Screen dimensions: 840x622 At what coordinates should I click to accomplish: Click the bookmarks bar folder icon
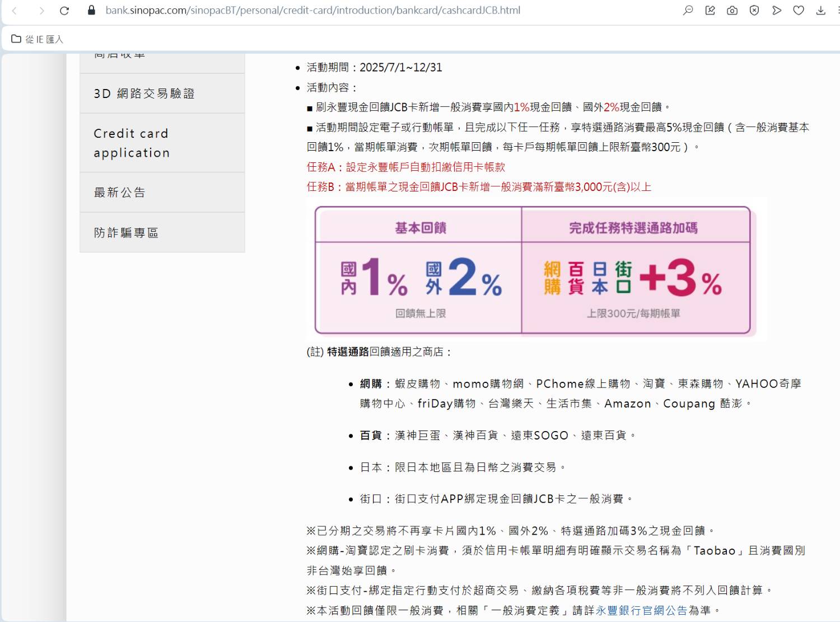click(16, 39)
